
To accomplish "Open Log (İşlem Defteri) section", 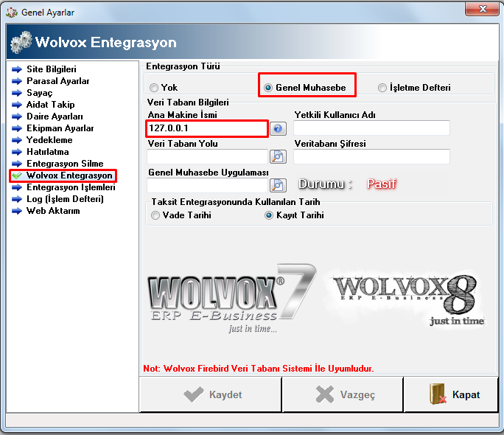I will [65, 199].
